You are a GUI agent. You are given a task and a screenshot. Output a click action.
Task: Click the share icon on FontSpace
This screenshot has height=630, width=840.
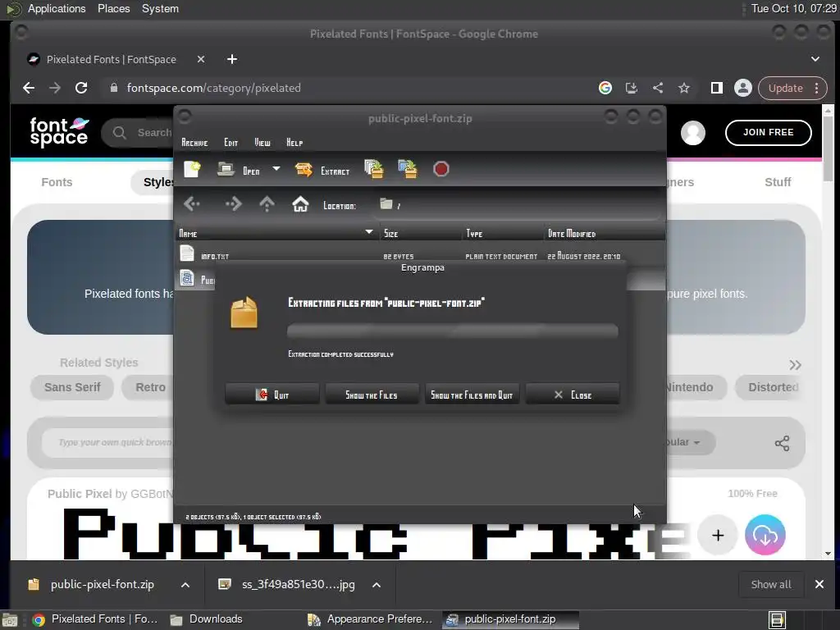pos(782,443)
